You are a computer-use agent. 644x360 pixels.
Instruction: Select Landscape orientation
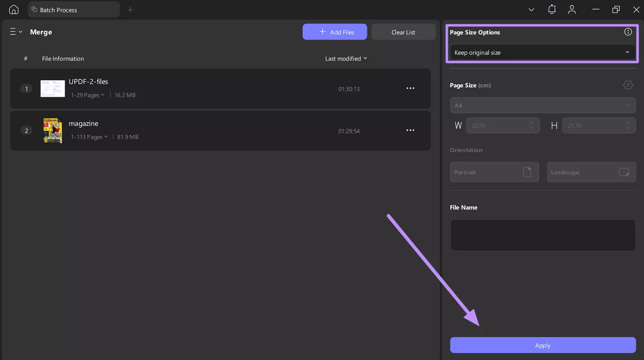[x=591, y=172]
